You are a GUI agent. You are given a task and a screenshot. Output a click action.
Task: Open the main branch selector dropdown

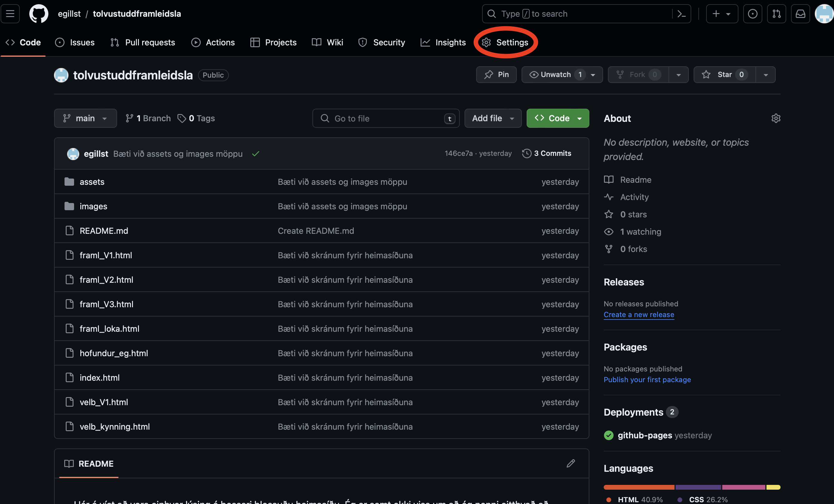85,119
